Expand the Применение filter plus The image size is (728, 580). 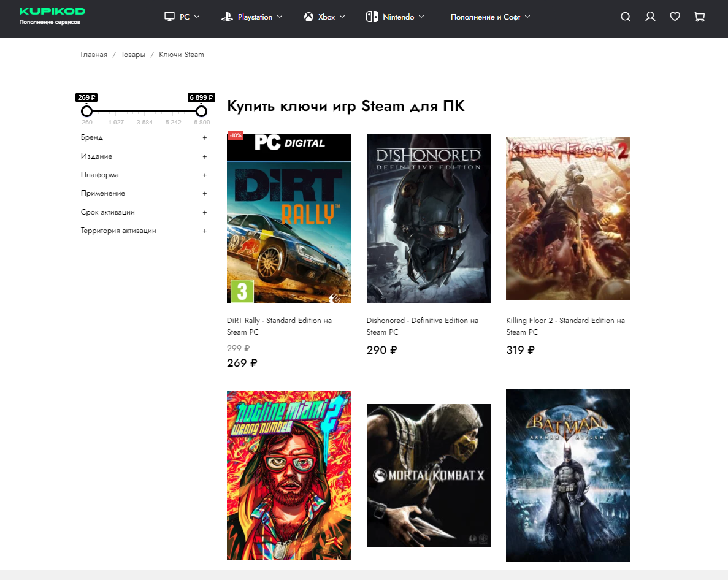coord(205,194)
